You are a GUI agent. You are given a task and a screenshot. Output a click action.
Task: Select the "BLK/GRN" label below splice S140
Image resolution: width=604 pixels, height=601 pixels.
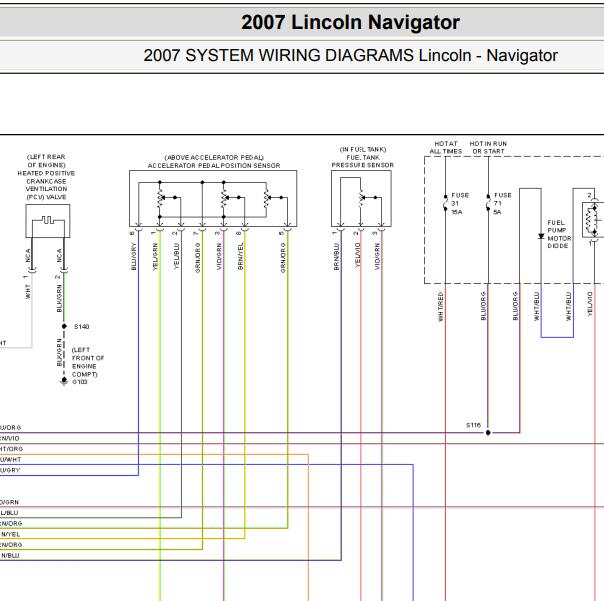pyautogui.click(x=59, y=353)
